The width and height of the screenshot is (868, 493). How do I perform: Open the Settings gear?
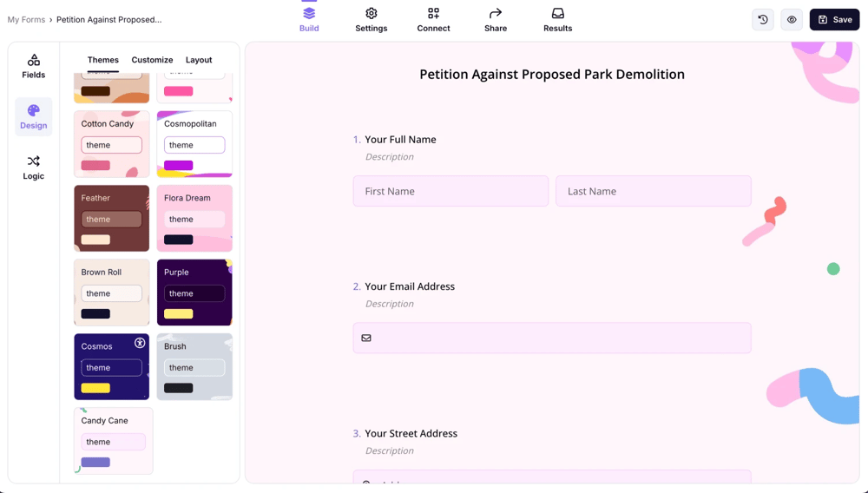click(x=371, y=19)
